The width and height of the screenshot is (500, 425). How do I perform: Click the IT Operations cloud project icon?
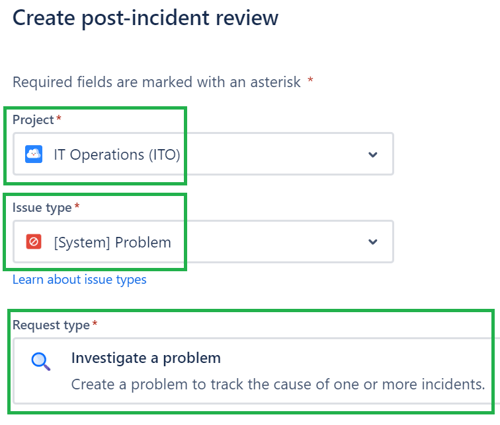coord(34,154)
